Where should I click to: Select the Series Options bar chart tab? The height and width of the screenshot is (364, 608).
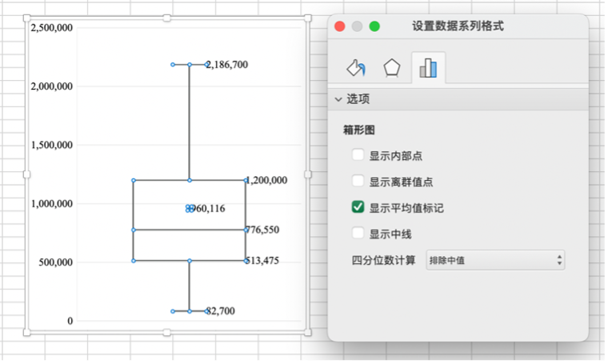428,69
